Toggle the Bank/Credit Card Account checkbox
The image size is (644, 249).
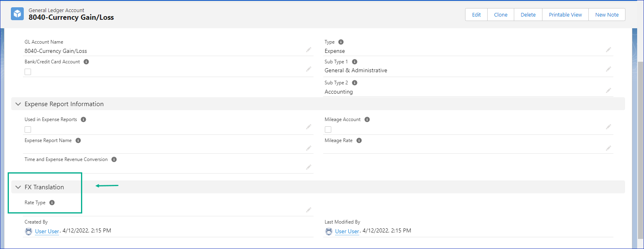pos(28,72)
